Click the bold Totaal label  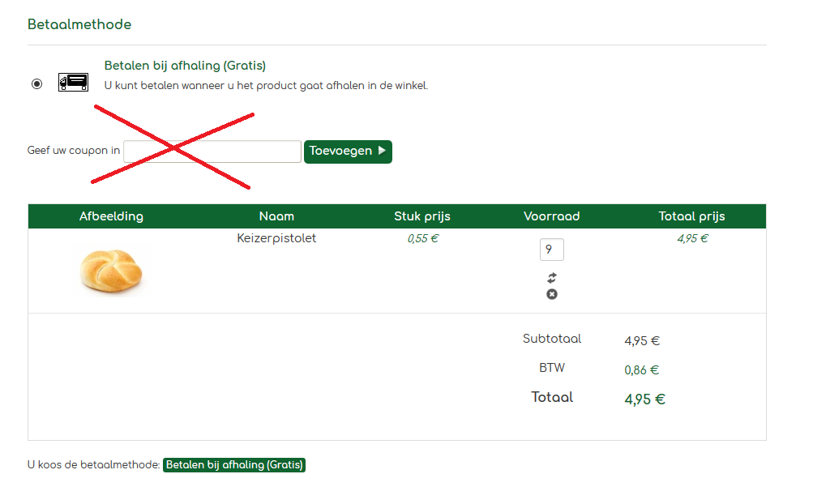[x=552, y=397]
